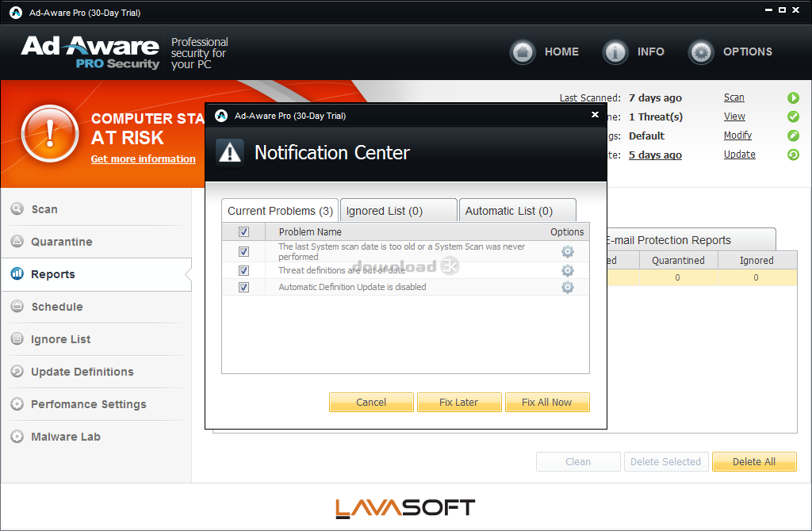Click the green Scan arrow icon

(x=793, y=98)
